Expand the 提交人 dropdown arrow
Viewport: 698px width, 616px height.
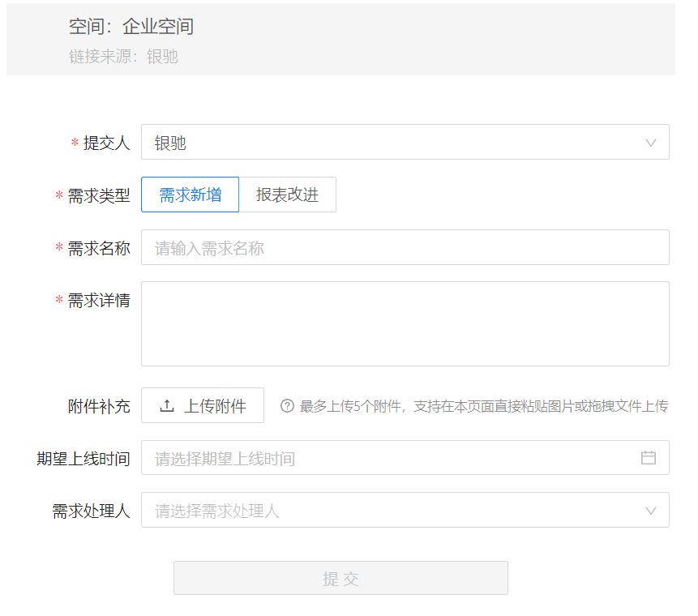pos(651,143)
